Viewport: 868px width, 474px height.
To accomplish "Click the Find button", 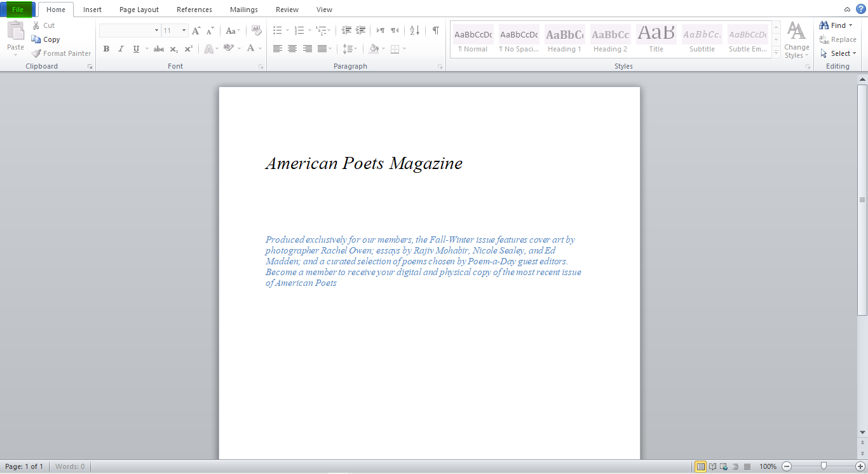I will coord(836,25).
